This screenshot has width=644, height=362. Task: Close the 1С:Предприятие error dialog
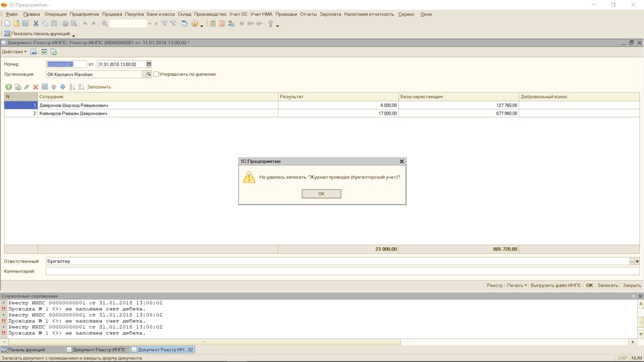[x=401, y=161]
